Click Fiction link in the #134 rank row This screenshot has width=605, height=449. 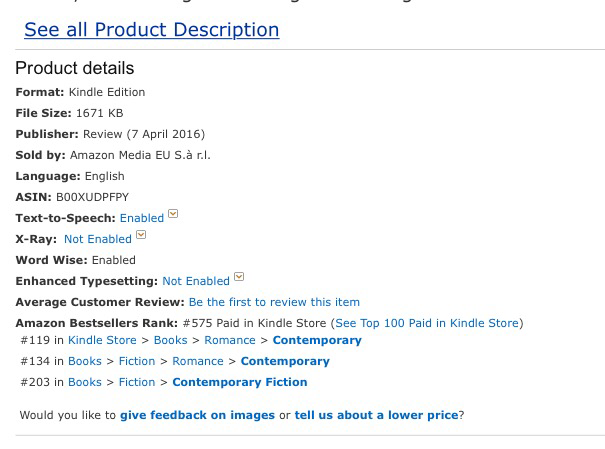point(137,361)
